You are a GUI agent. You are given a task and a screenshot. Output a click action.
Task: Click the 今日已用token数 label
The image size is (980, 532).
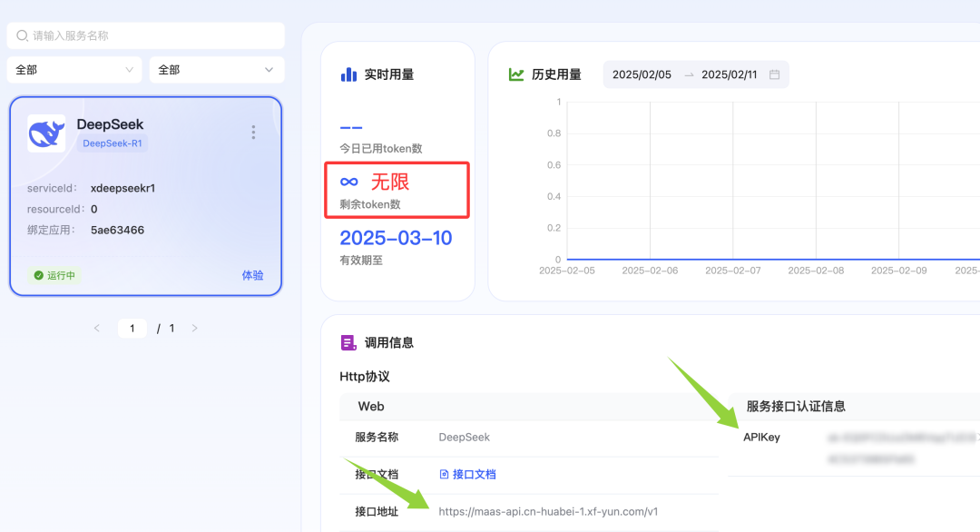380,148
